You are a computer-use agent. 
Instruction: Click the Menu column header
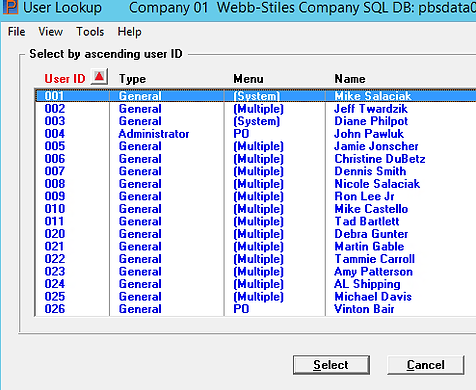click(248, 79)
